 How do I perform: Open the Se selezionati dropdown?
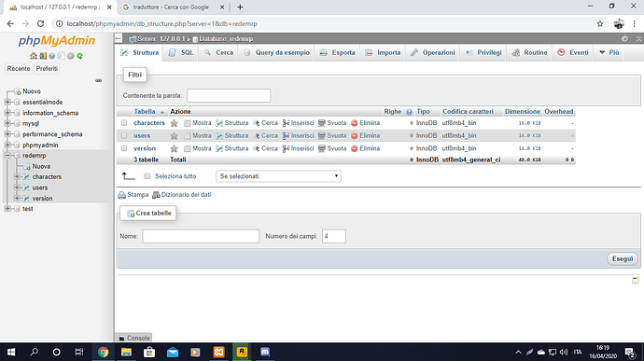click(278, 176)
